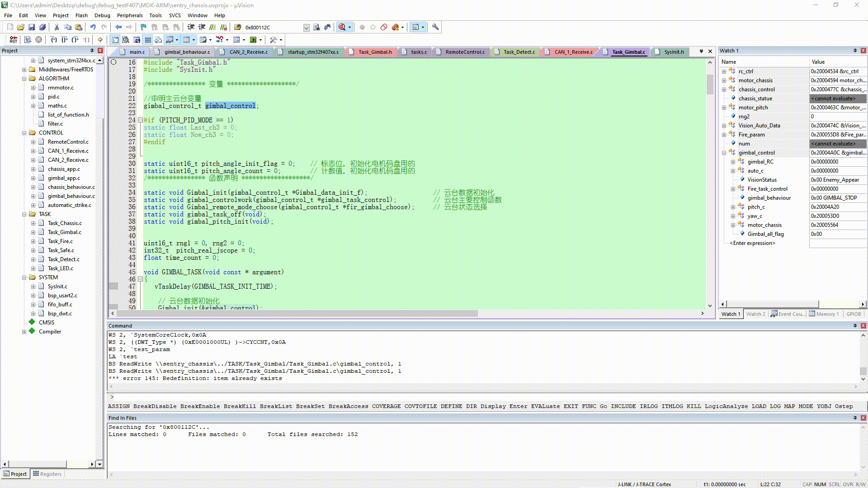Open the Peripherals menu
The image size is (868, 488).
[130, 15]
